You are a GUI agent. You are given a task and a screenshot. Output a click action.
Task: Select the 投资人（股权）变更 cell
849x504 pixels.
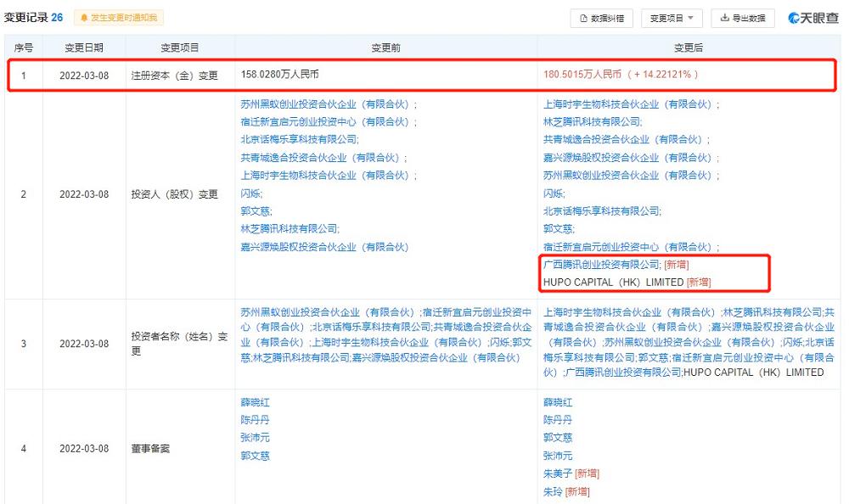pos(174,194)
